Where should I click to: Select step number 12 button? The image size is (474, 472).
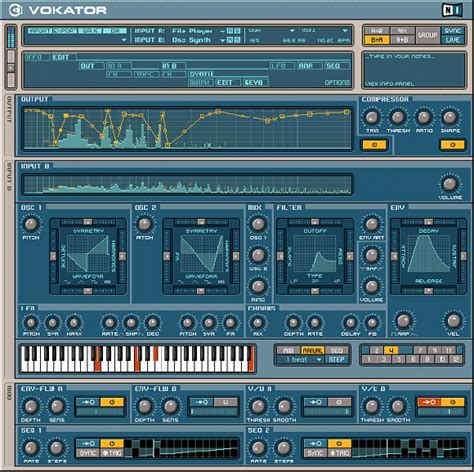tap(456, 359)
